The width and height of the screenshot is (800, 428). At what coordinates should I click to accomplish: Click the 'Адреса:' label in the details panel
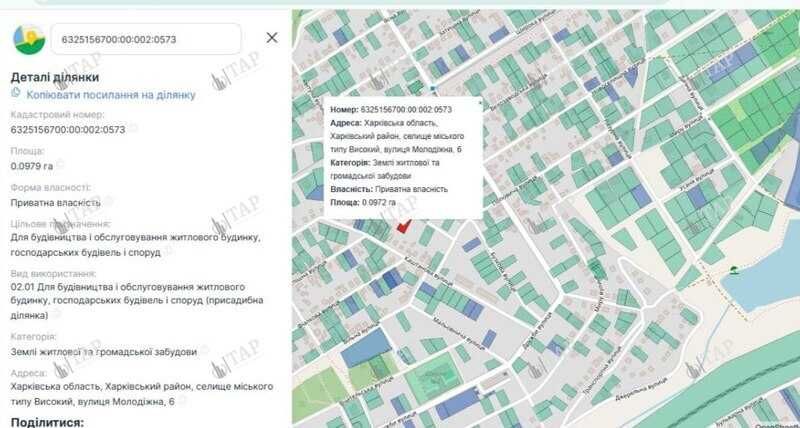(29, 373)
